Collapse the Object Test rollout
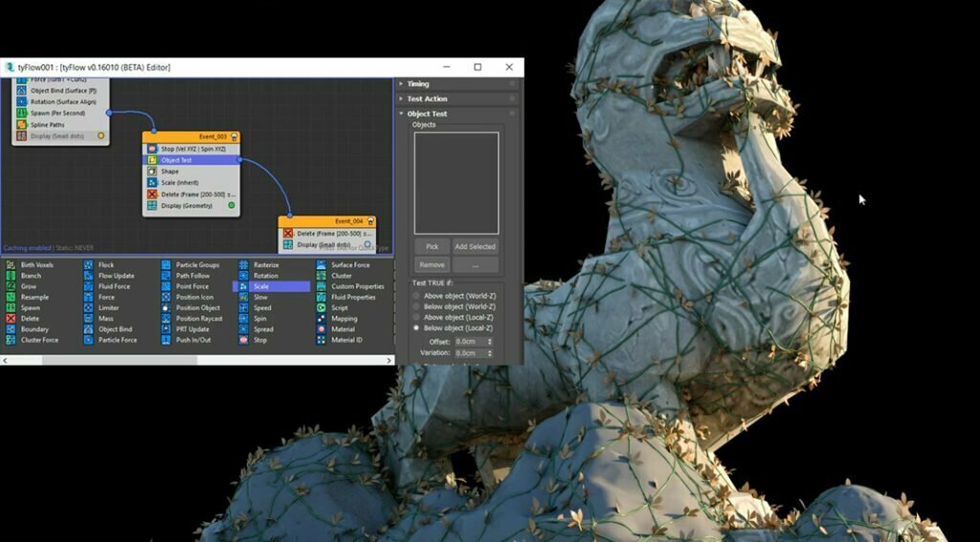980x542 pixels. [427, 114]
